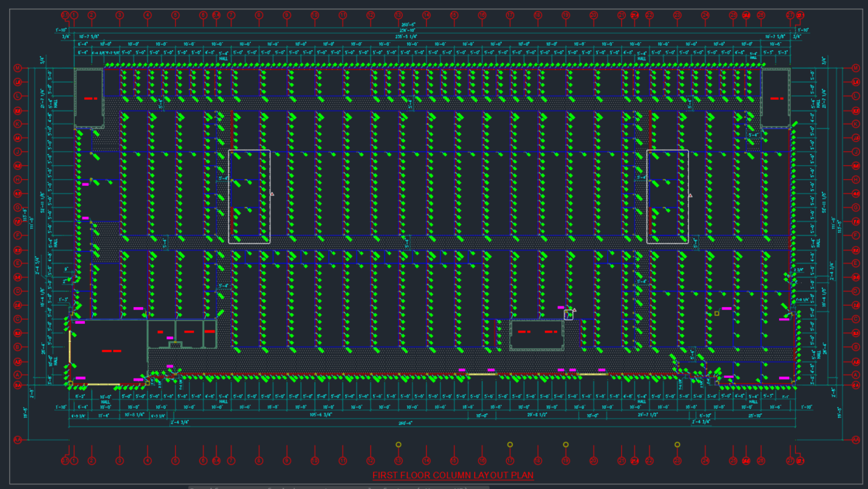Viewport: 868px width, 489px height.
Task: Click the triangle marker beside left white rectangle
Action: pyautogui.click(x=272, y=194)
